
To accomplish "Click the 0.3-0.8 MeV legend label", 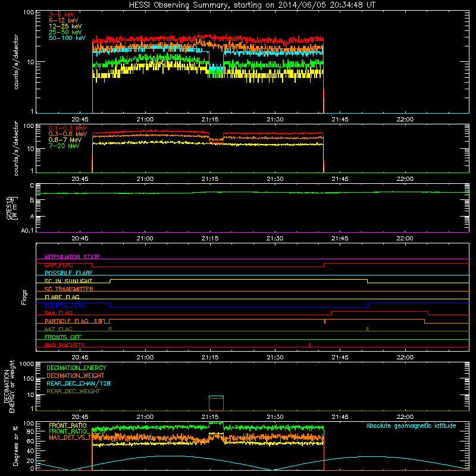I will (x=68, y=134).
